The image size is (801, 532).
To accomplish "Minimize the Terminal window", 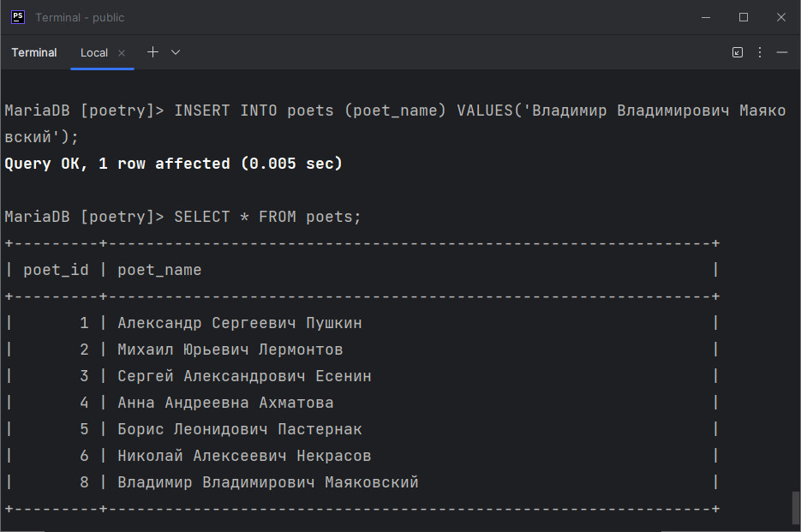I will [x=706, y=17].
